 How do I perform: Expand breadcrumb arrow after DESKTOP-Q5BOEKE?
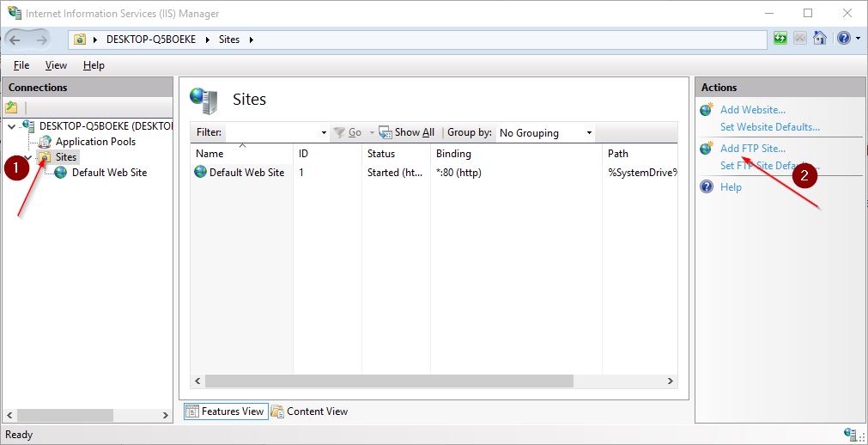point(208,40)
